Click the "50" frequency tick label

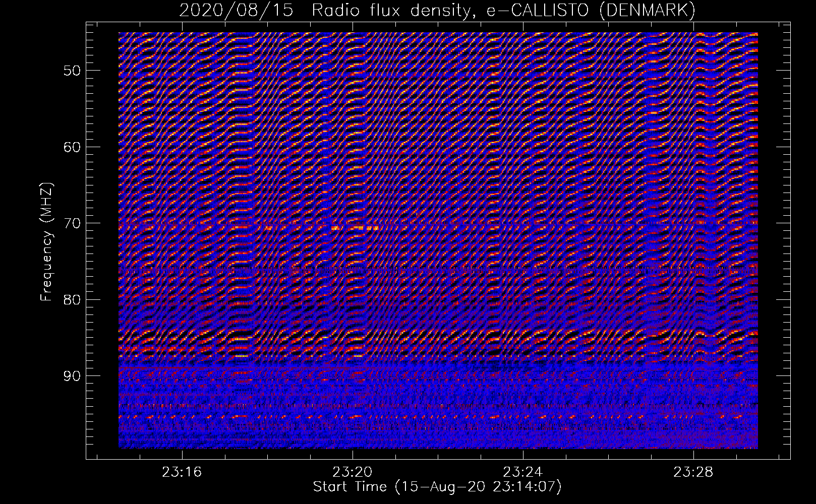click(x=73, y=70)
